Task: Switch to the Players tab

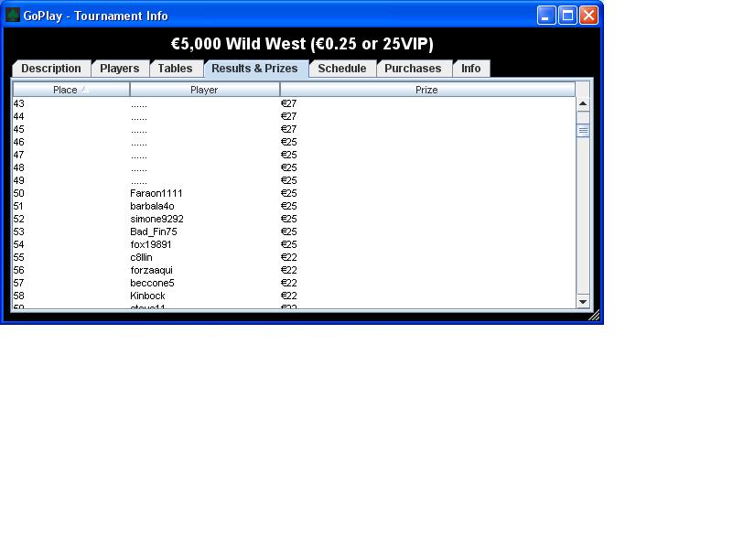Action: coord(120,69)
